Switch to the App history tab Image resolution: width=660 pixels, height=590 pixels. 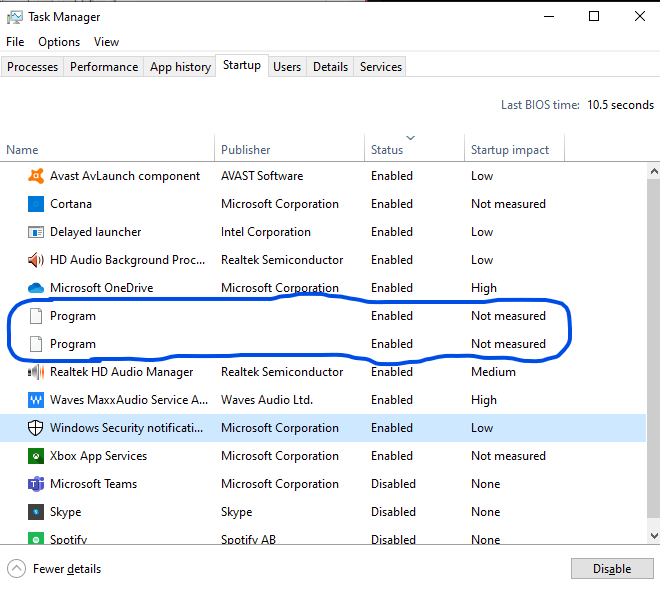tap(180, 67)
